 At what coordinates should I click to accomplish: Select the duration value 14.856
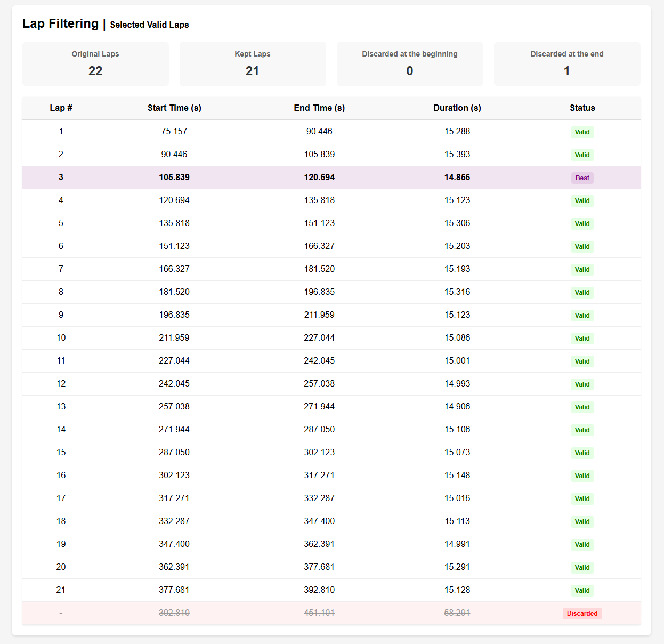pos(457,178)
